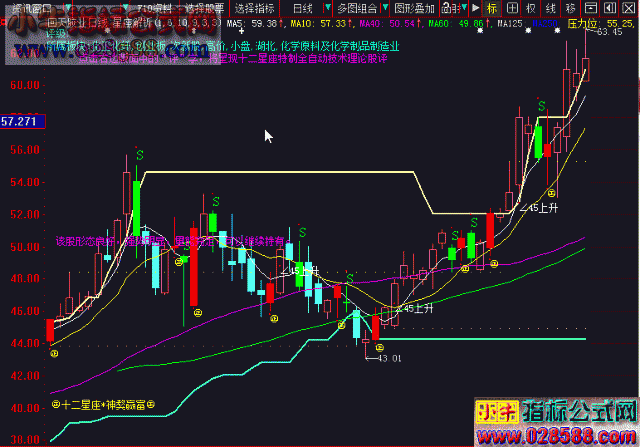The width and height of the screenshot is (640, 447).
Task: Click the first green $ signal marker
Action: coord(139,155)
